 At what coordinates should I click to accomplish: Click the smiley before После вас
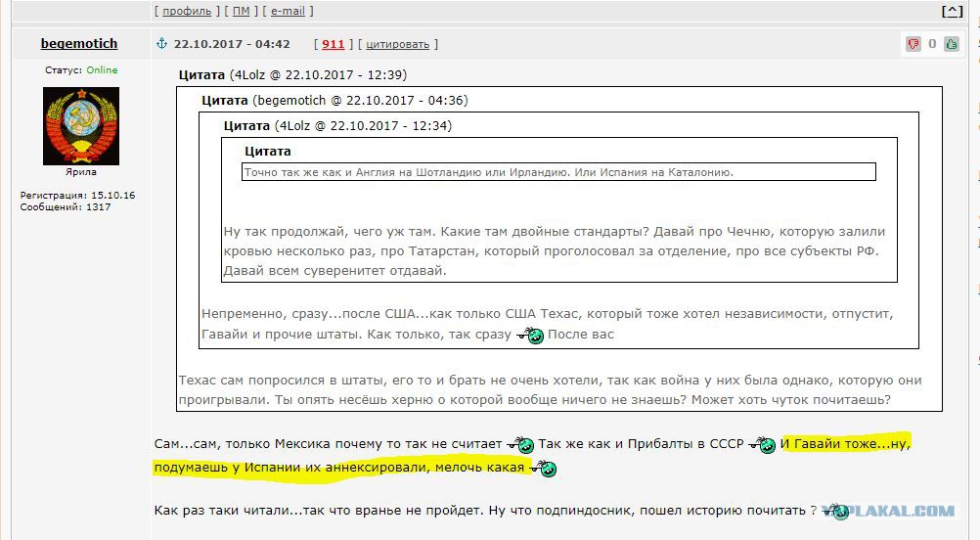coord(530,335)
